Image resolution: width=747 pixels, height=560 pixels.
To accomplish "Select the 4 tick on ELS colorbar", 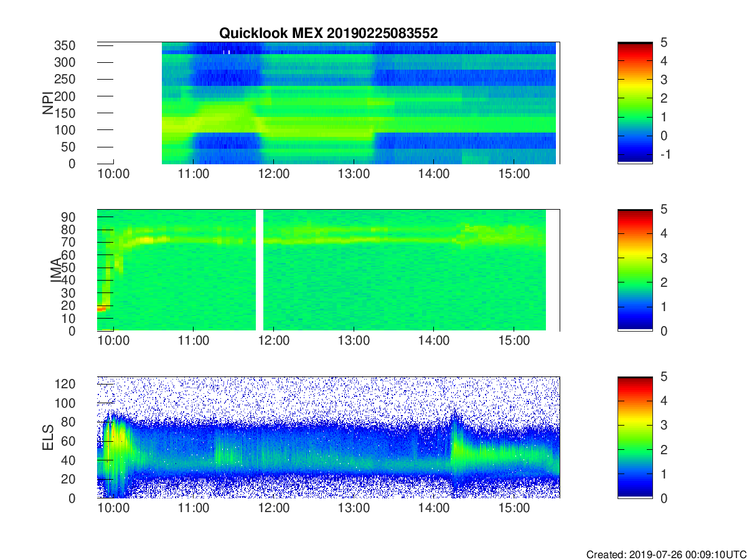I will [x=662, y=401].
